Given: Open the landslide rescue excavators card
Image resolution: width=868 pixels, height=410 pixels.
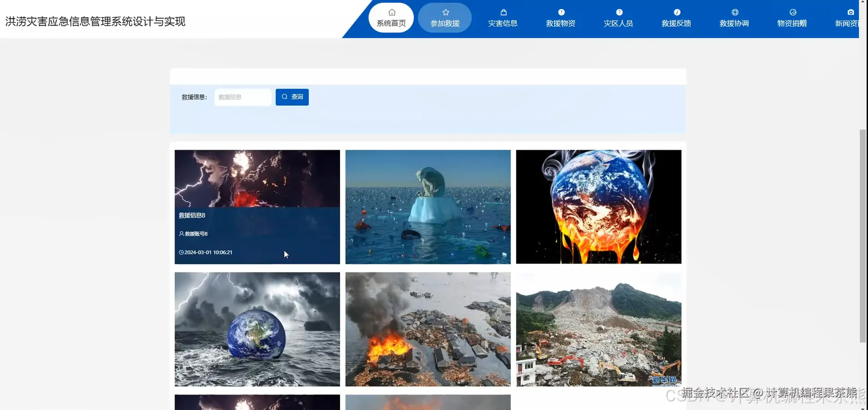Looking at the screenshot, I should tap(598, 329).
